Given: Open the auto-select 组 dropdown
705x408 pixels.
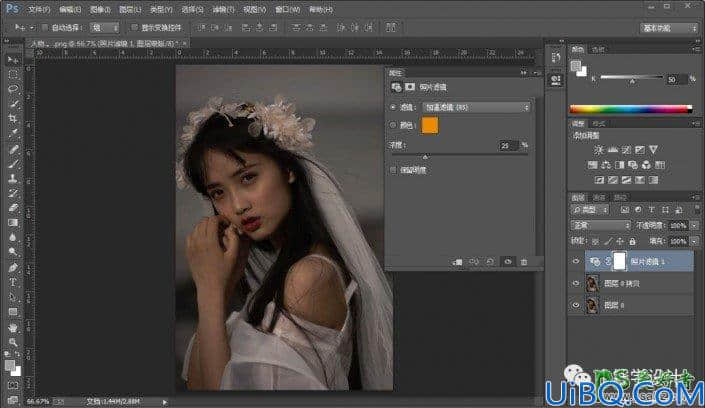Looking at the screenshot, I should (104, 27).
